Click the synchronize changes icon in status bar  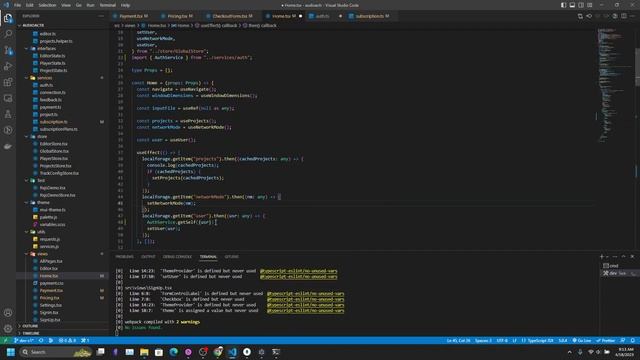pos(41,340)
